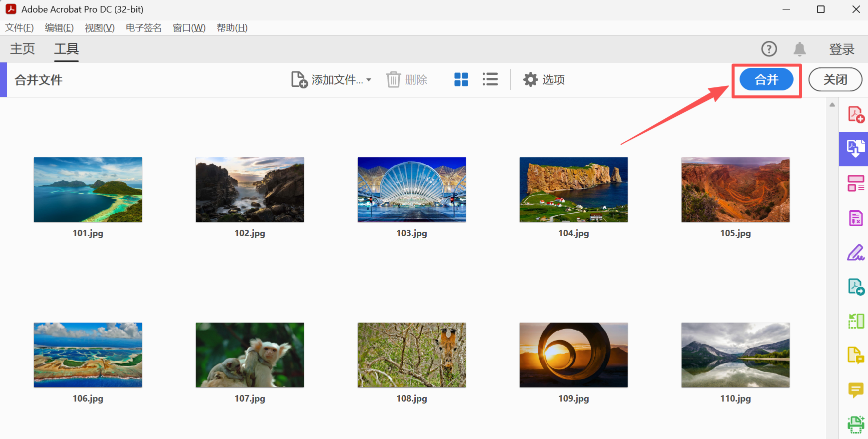Click the 101.jpg filename label
868x439 pixels.
88,233
